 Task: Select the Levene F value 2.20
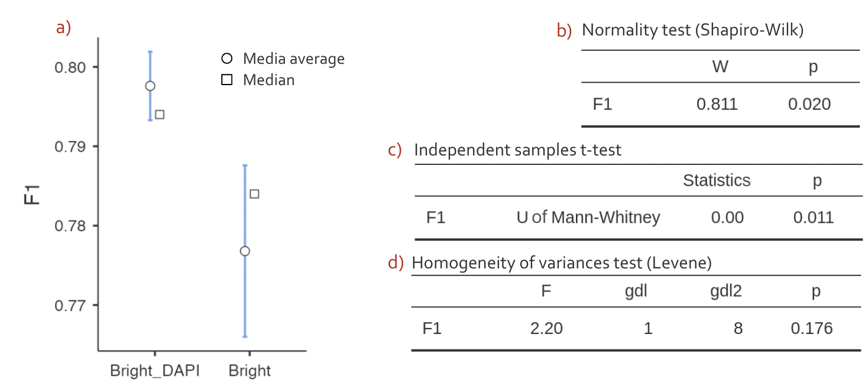546,328
